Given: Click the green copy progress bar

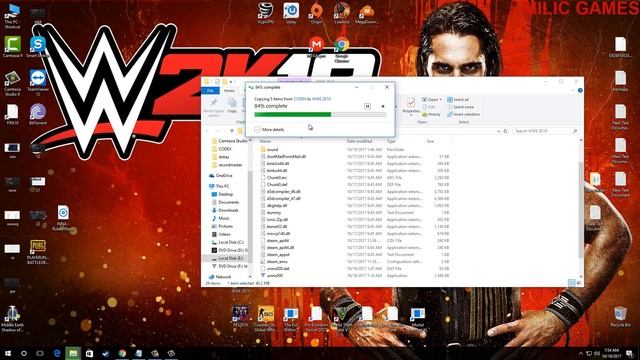Looking at the screenshot, I should click(320, 115).
